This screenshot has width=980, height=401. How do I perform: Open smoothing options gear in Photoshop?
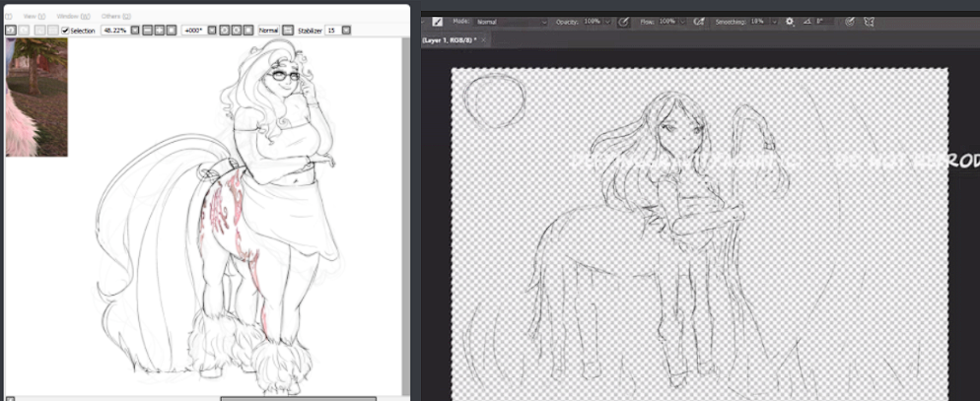coord(790,22)
